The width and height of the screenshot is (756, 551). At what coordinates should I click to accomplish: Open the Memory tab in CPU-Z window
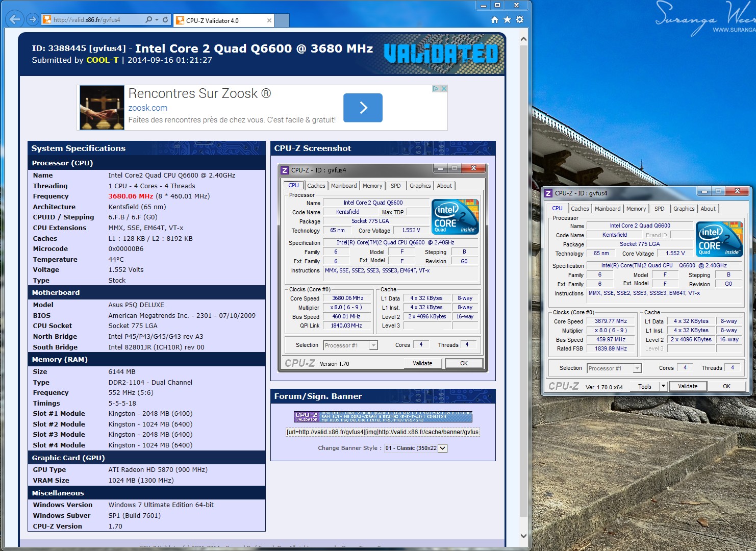coord(636,209)
